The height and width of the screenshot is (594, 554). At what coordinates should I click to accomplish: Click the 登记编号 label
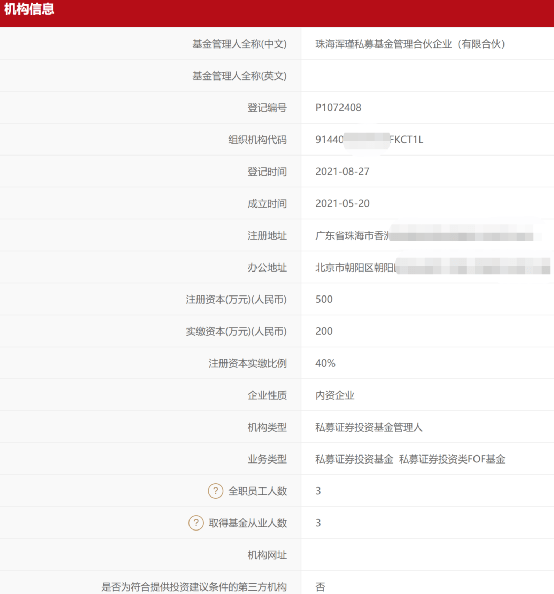click(267, 108)
